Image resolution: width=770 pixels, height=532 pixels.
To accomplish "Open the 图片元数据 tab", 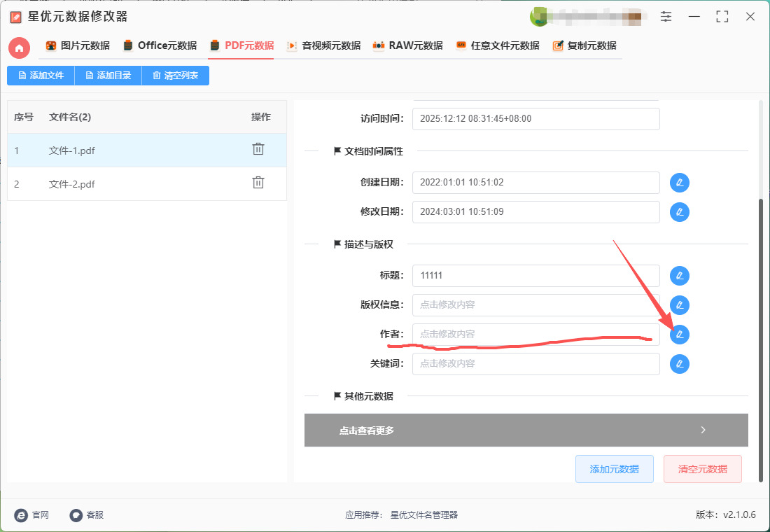I will pos(78,45).
